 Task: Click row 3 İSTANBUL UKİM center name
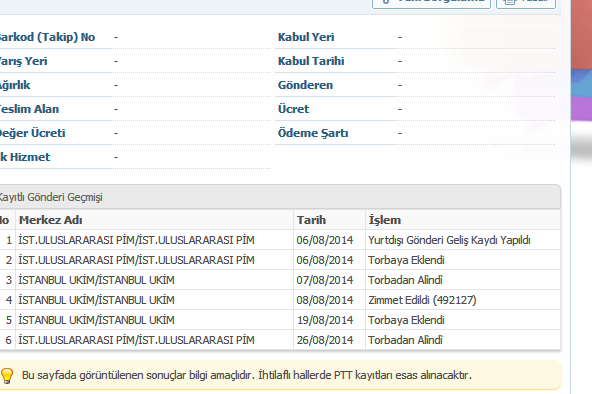point(96,280)
